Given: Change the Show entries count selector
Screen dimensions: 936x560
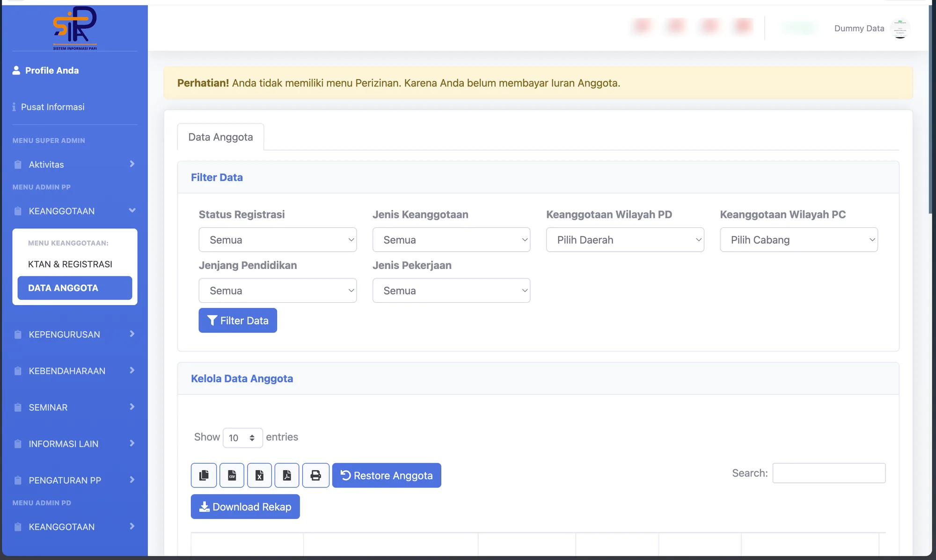Looking at the screenshot, I should (x=242, y=438).
